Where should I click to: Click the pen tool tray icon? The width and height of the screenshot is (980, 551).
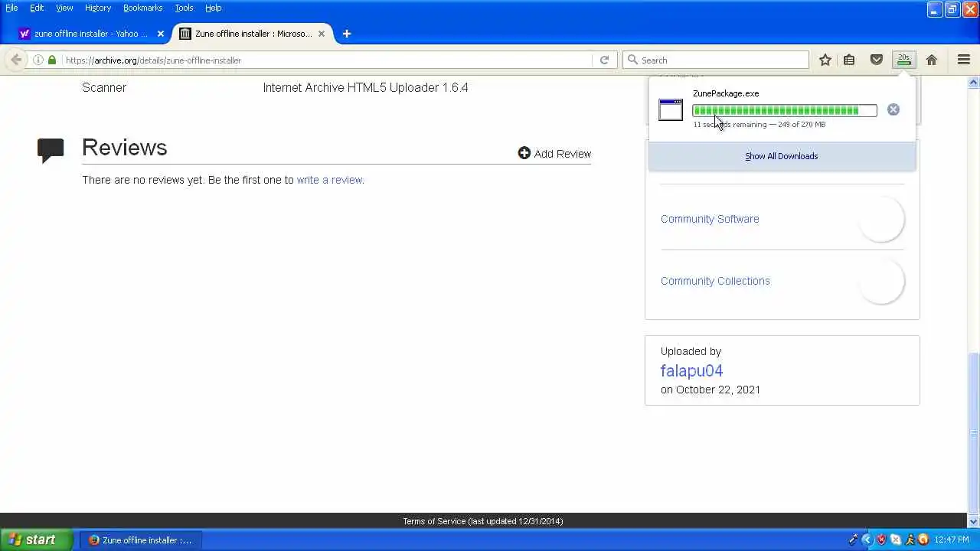coord(854,540)
